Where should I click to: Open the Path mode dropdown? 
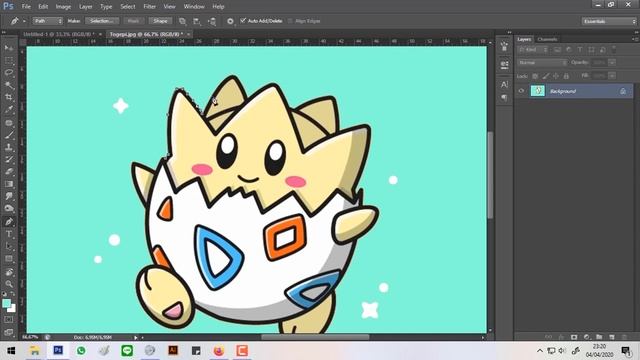tap(47, 21)
